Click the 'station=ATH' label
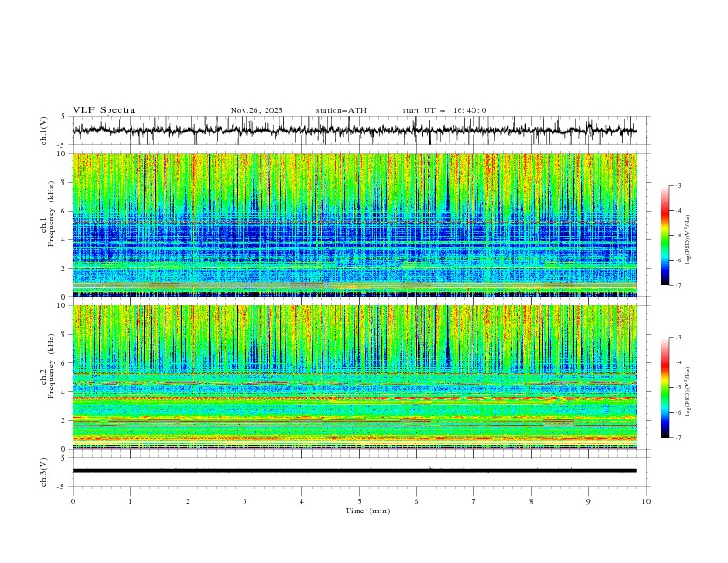 341,110
